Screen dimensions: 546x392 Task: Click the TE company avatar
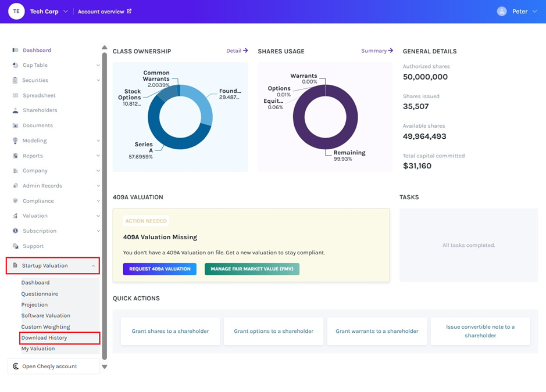tap(16, 12)
